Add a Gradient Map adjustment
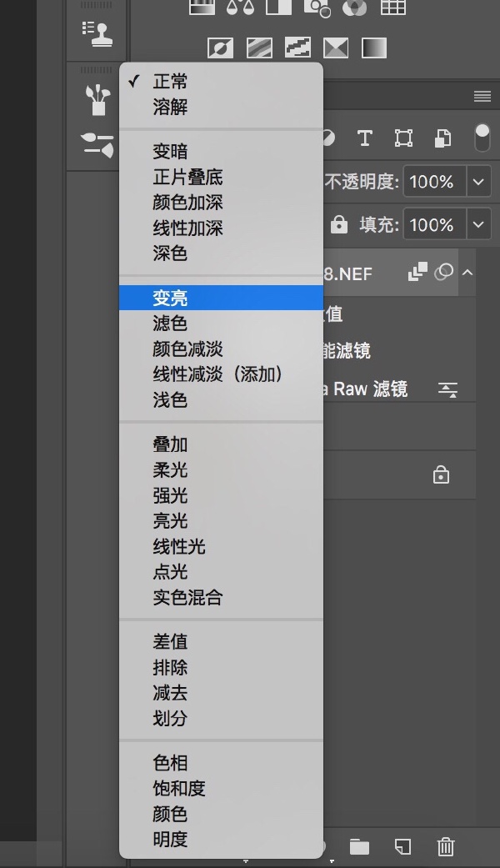The height and width of the screenshot is (868, 500). click(x=374, y=48)
